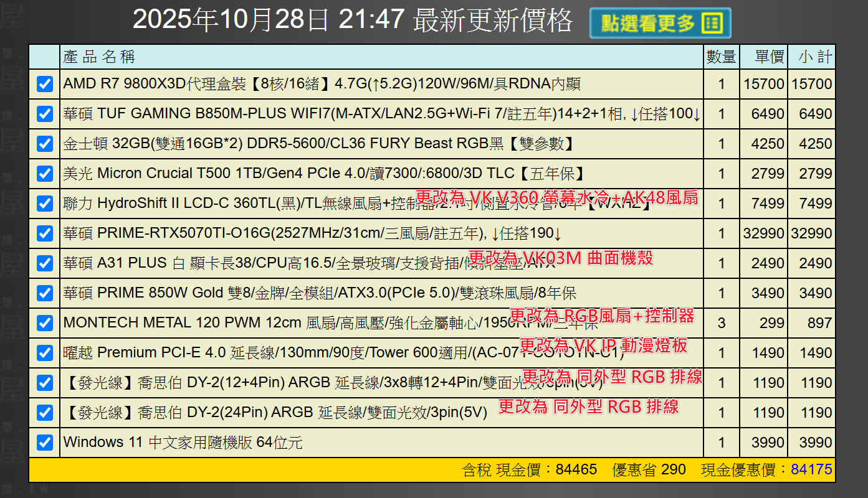Click the 小計 3490 for PRIME 850W Gold
The height and width of the screenshot is (498, 868).
click(816, 293)
